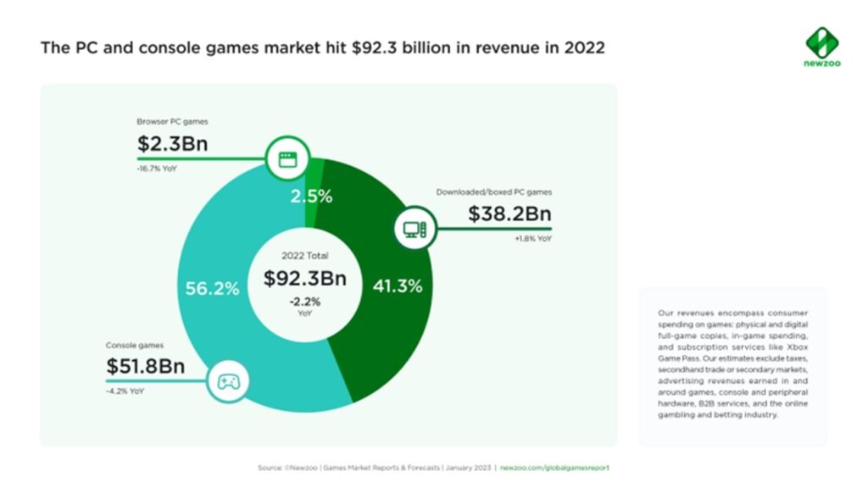Select the $2.3Bn browser games value

(172, 144)
